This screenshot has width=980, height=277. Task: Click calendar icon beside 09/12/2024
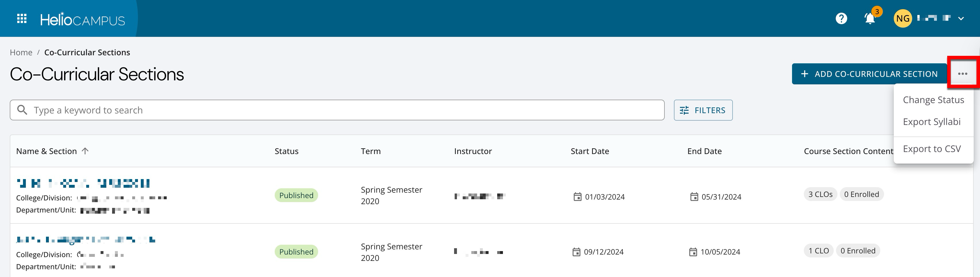click(576, 252)
